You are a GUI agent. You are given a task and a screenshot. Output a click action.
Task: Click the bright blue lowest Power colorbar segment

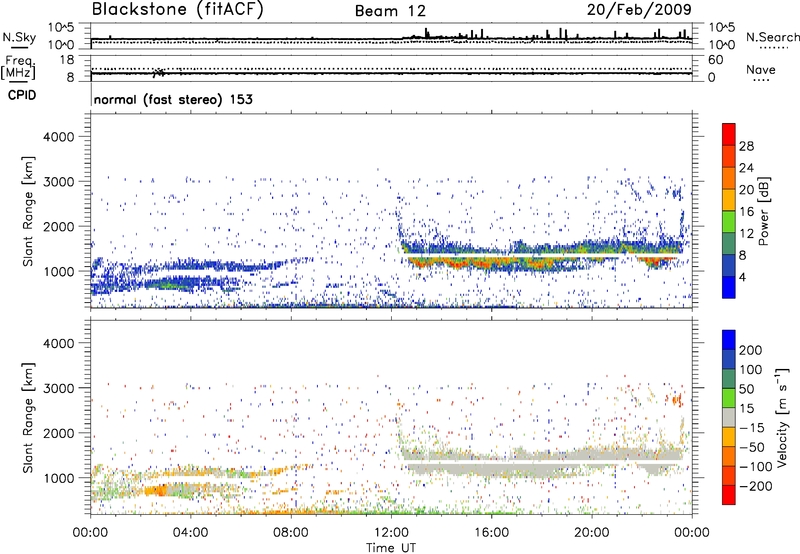coord(729,287)
